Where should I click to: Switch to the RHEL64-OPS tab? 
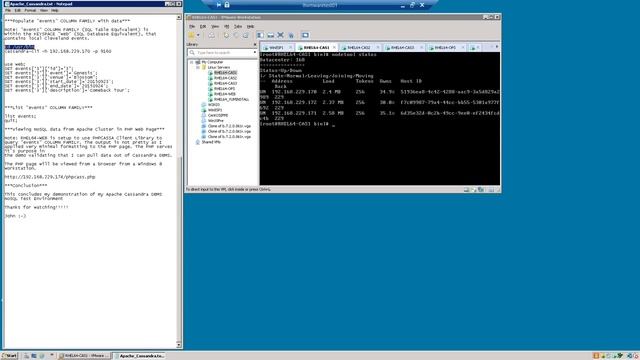click(445, 48)
